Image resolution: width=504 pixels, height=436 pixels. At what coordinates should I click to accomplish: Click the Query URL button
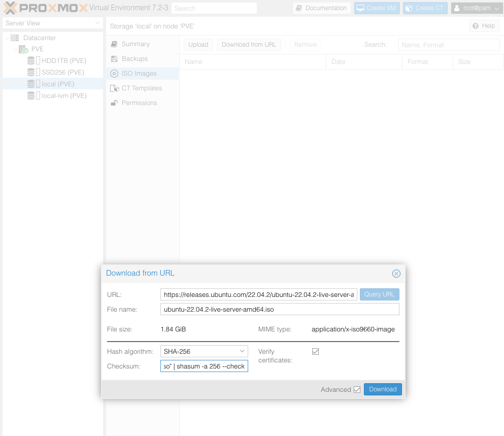pyautogui.click(x=379, y=294)
